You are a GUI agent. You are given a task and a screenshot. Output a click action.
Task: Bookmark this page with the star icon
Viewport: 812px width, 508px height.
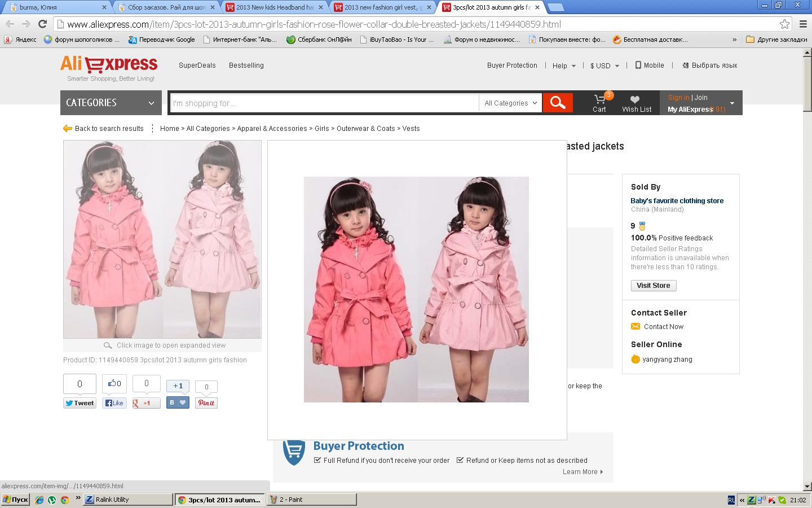click(x=784, y=24)
